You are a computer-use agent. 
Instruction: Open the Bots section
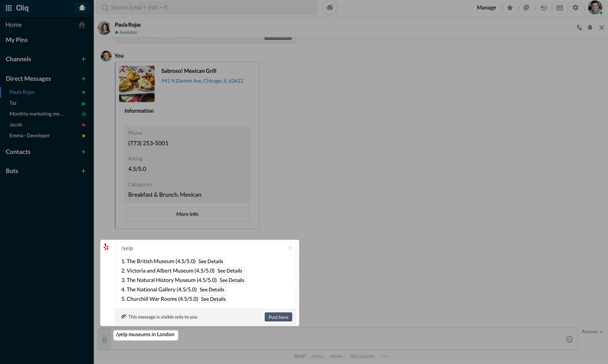(x=12, y=171)
